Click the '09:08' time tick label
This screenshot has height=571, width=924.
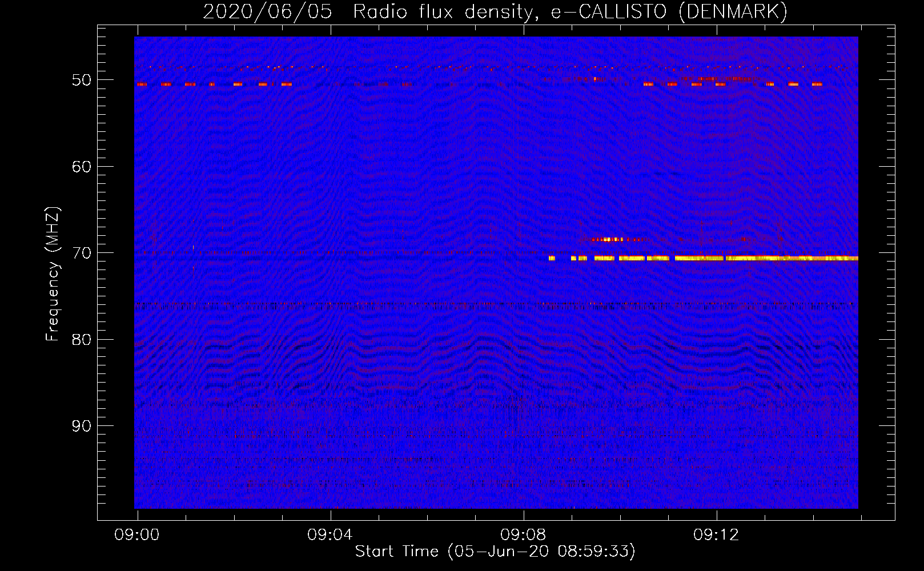(523, 535)
